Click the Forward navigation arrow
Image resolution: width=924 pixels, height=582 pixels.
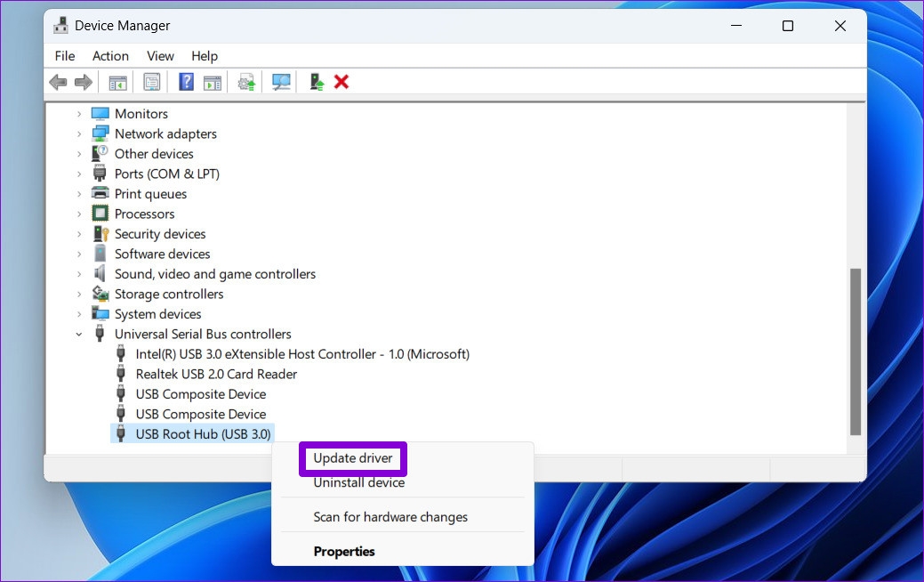pos(84,81)
